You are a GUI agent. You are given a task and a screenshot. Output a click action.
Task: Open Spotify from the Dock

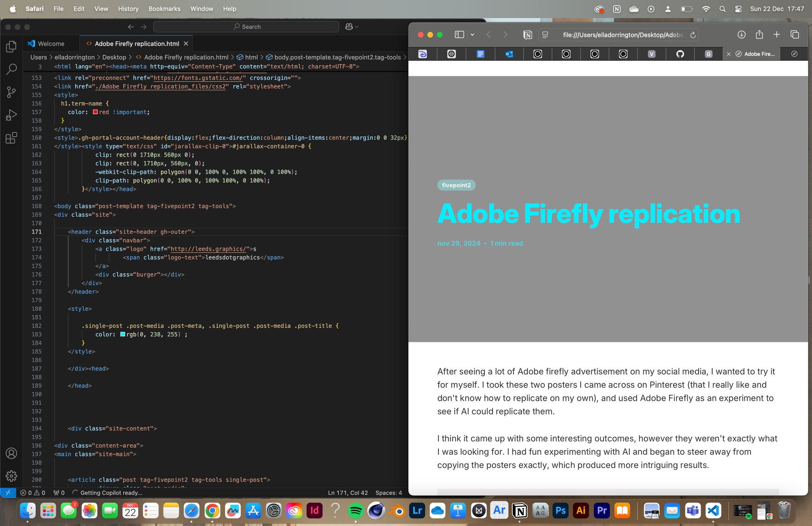tap(356, 511)
